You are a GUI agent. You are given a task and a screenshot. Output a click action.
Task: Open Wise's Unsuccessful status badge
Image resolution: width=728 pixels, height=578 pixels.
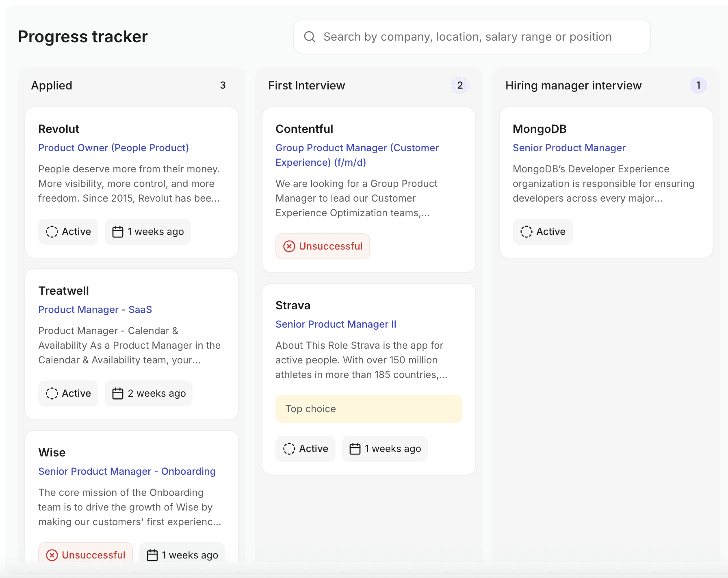pyautogui.click(x=86, y=554)
